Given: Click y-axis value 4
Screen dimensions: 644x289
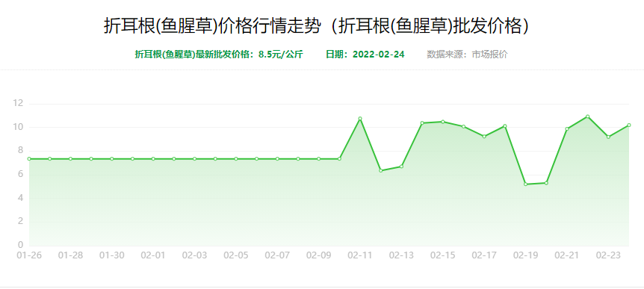Looking at the screenshot, I should 20,199.
